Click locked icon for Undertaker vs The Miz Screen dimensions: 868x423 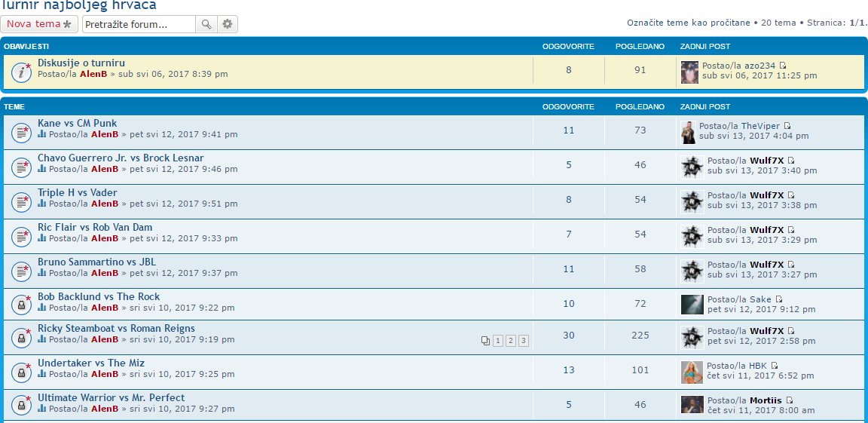pyautogui.click(x=21, y=372)
